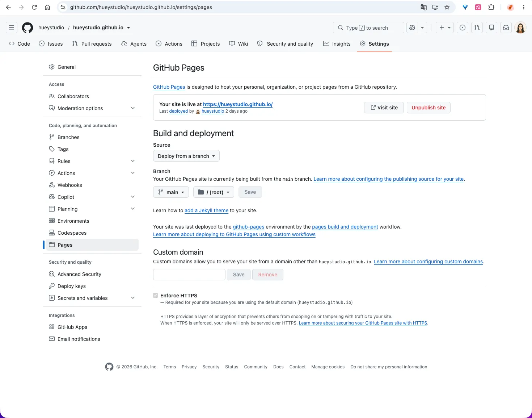Open repository switcher dropdown caret
Viewport: 532px width, 418px height.
tap(128, 28)
